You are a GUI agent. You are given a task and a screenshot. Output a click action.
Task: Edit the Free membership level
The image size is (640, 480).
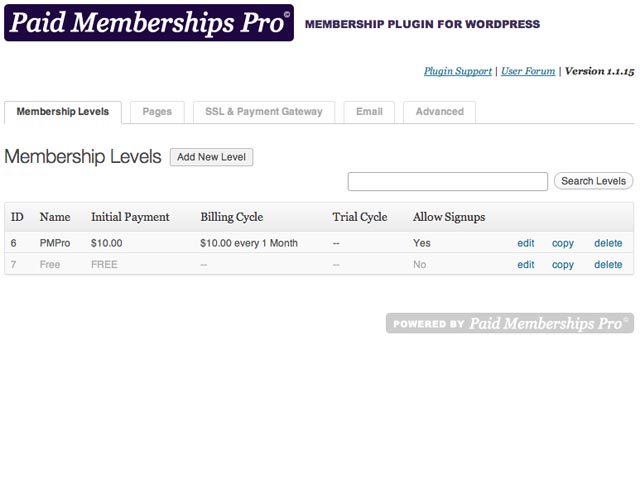pos(526,265)
